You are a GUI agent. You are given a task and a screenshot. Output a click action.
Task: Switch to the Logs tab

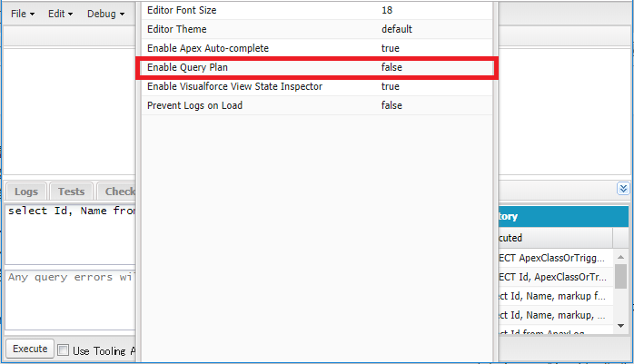click(x=26, y=192)
